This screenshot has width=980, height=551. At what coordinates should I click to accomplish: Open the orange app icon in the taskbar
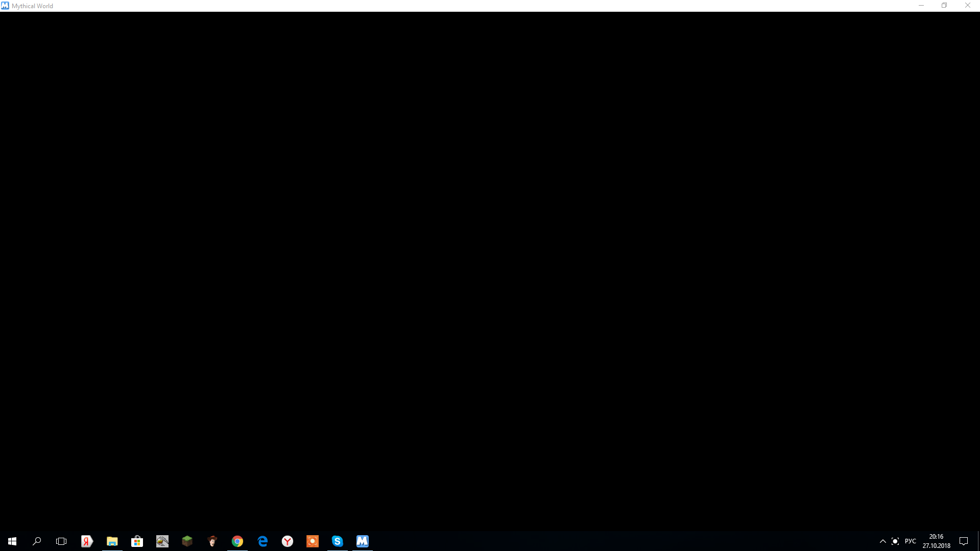(x=313, y=541)
